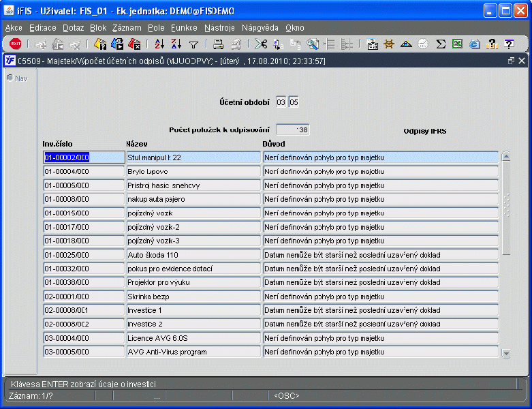Click the greyed list-lines icon
Screen dimensions: 532x409
click(x=330, y=44)
